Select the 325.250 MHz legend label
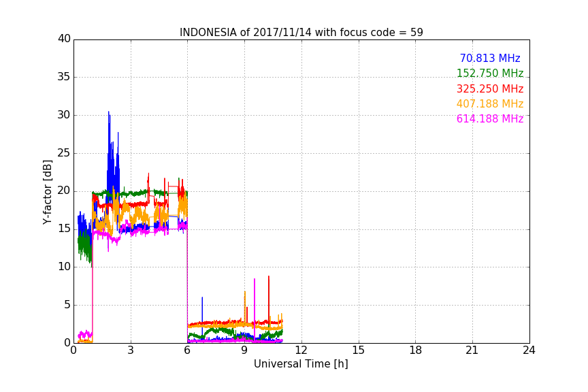588x392 pixels. point(490,88)
